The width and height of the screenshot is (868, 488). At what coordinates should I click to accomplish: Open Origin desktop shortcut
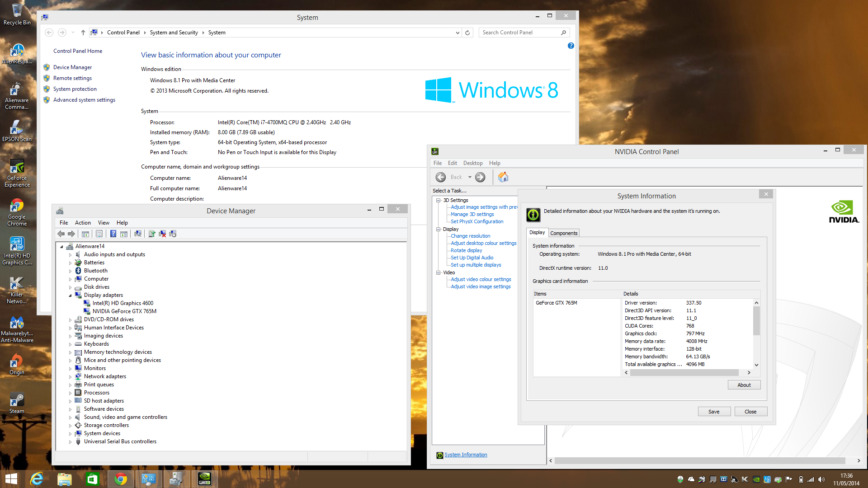click(x=17, y=364)
